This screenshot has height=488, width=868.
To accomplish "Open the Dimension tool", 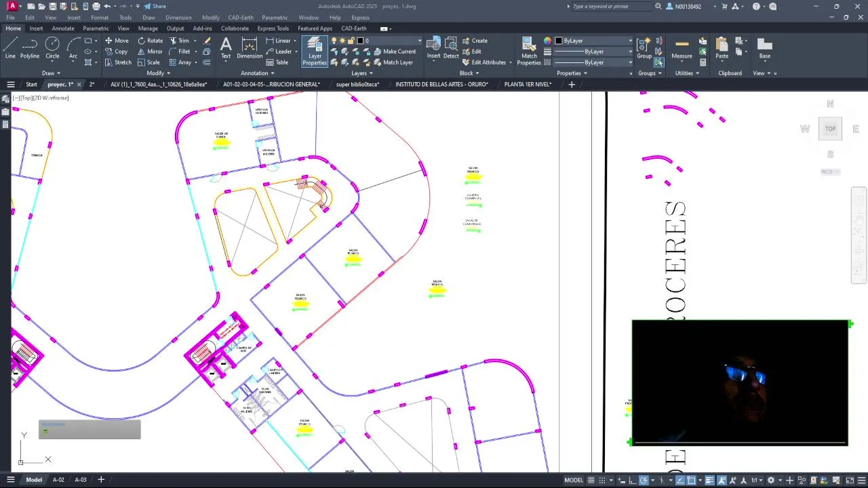I will point(250,49).
